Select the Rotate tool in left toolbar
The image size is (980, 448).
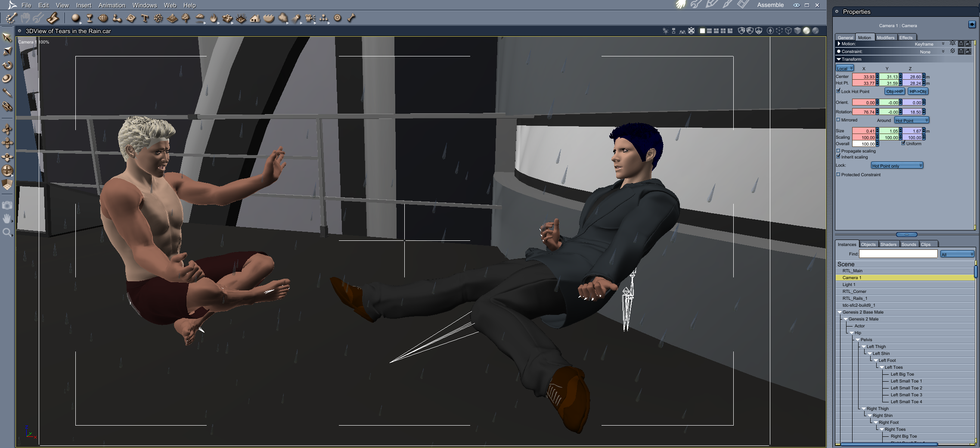(7, 65)
